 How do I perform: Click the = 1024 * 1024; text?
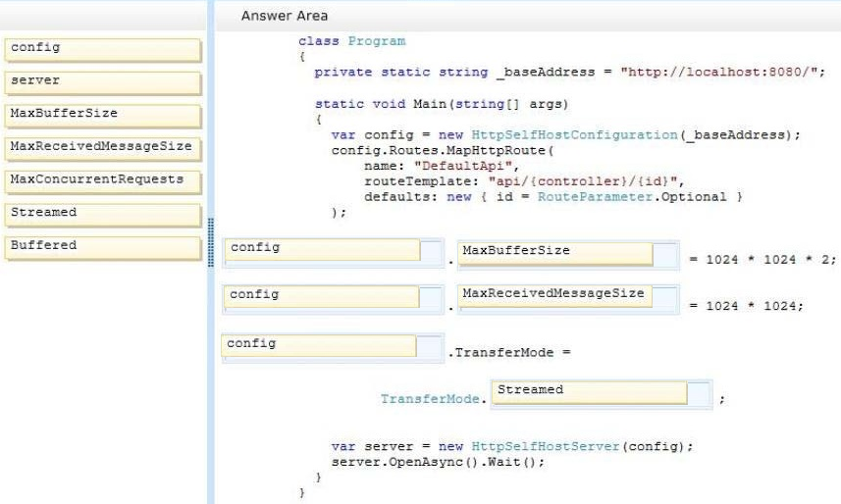747,306
